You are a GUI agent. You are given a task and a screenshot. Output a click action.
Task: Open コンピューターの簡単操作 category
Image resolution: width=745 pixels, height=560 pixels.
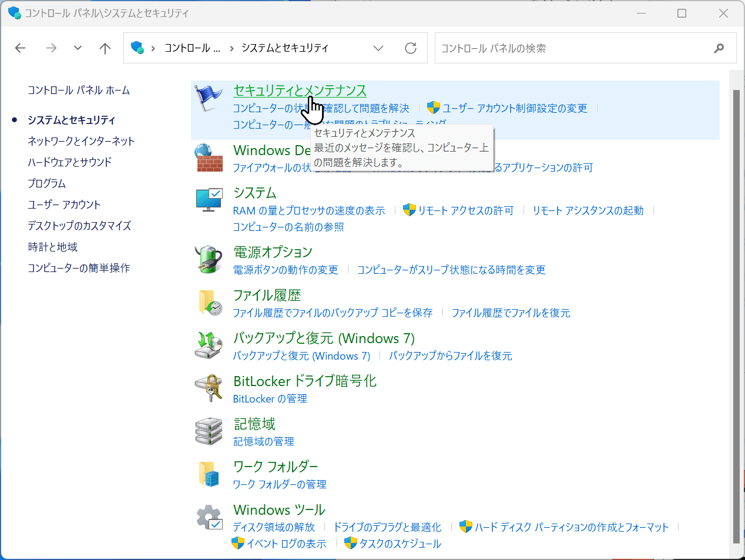click(79, 268)
